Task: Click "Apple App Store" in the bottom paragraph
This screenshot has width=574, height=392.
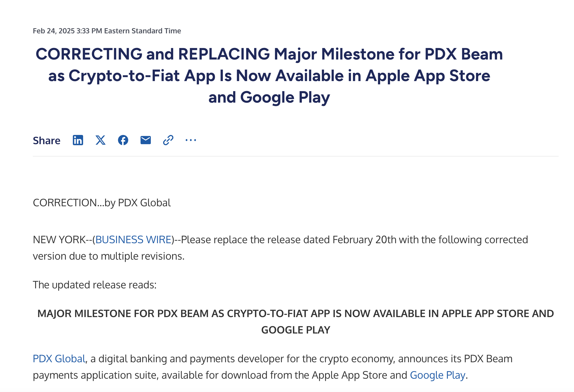Action: 349,375
